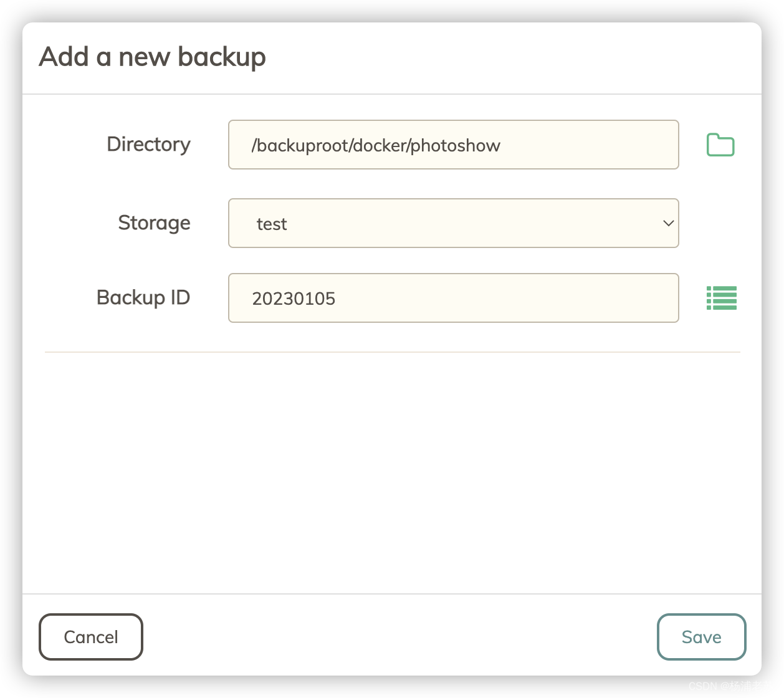Place cursor in '/backuproot/docker/photoshow' text
This screenshot has height=698, width=784.
click(376, 146)
